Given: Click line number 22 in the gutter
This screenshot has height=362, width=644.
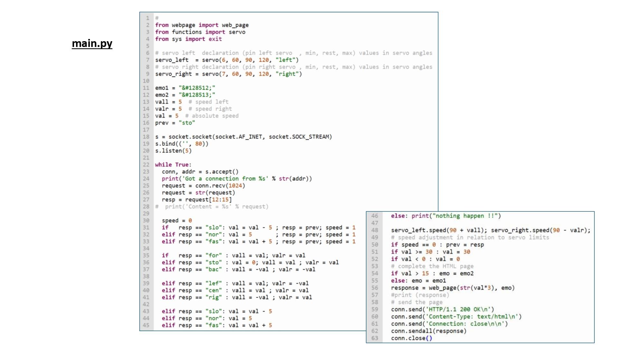Looking at the screenshot, I should (x=146, y=165).
